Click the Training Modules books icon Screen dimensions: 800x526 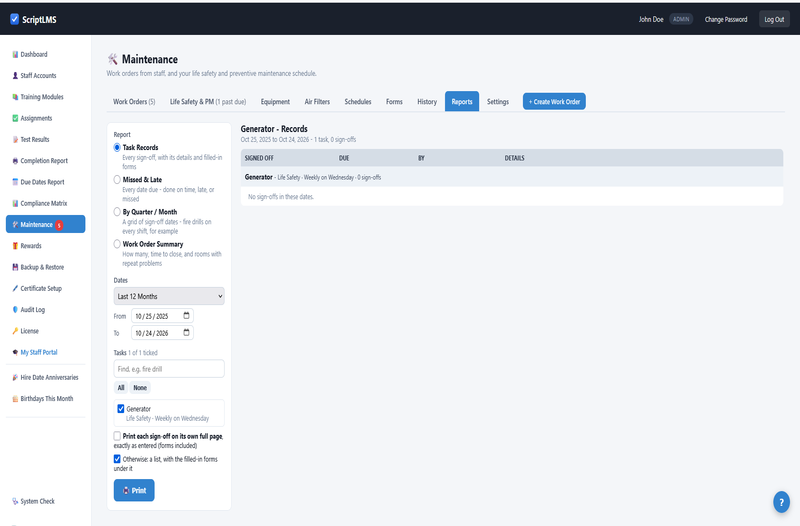(15, 97)
